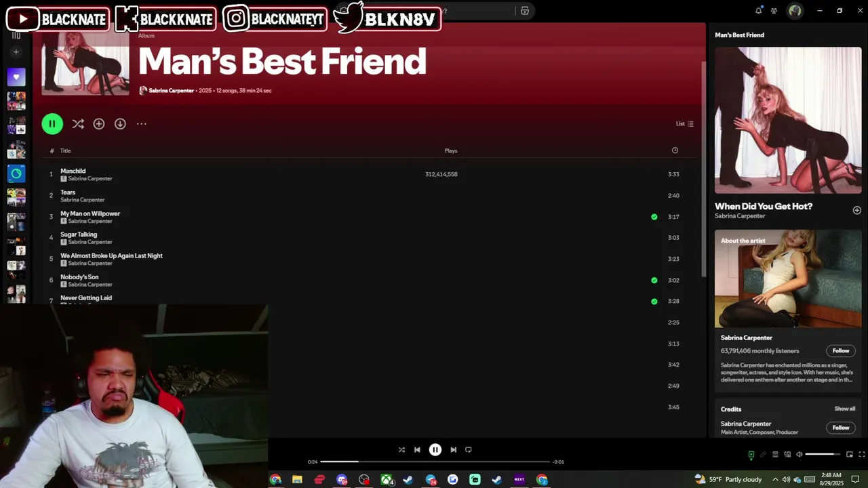Image resolution: width=868 pixels, height=488 pixels.
Task: Open Sabrina Carpenter name under artist image
Action: coord(747,338)
